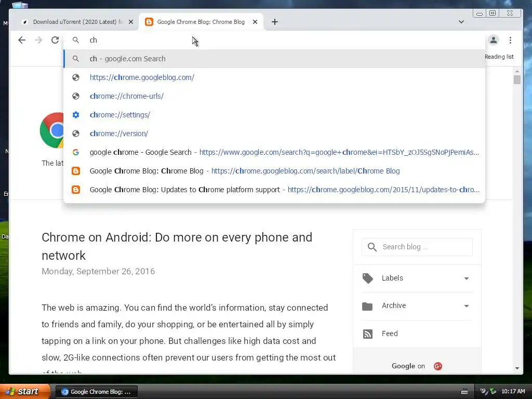Open the Reading list
The image size is (532, 399).
click(x=499, y=57)
